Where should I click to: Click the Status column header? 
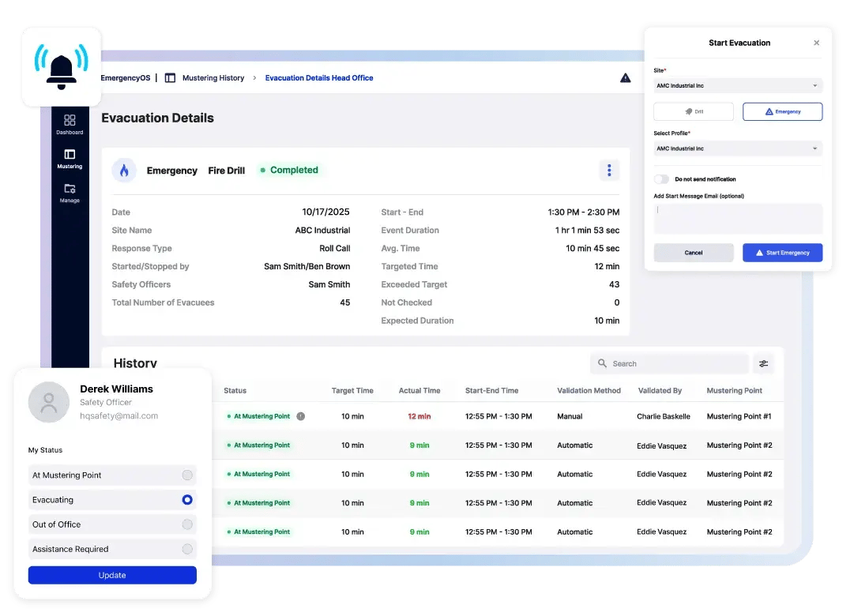point(235,390)
